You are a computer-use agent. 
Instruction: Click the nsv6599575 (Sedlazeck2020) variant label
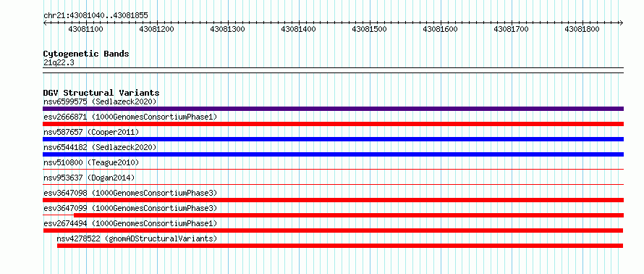coord(100,101)
